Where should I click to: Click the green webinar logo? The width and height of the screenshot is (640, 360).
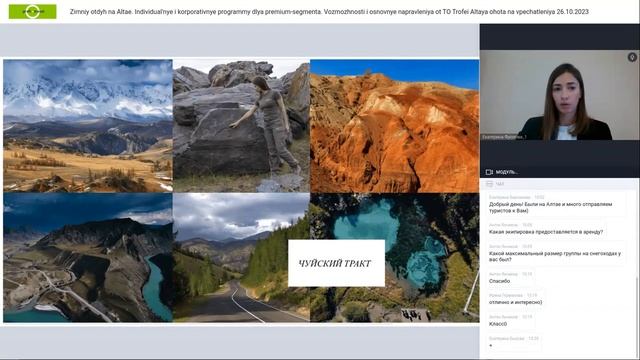coord(33,11)
